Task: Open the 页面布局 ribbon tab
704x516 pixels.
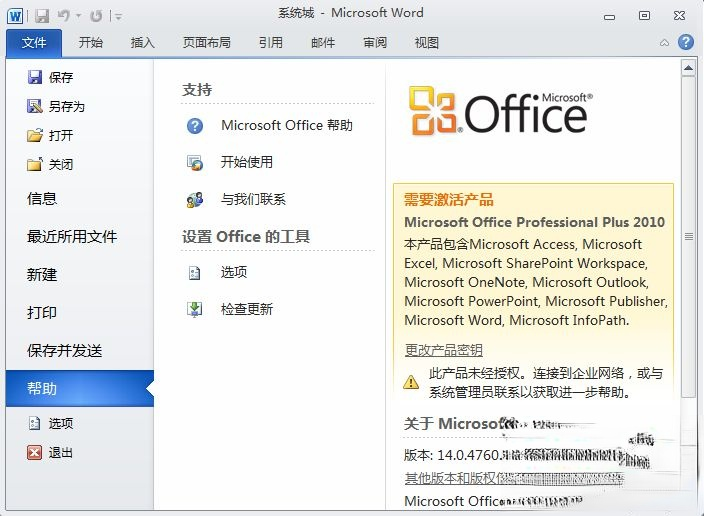Action: click(x=206, y=43)
